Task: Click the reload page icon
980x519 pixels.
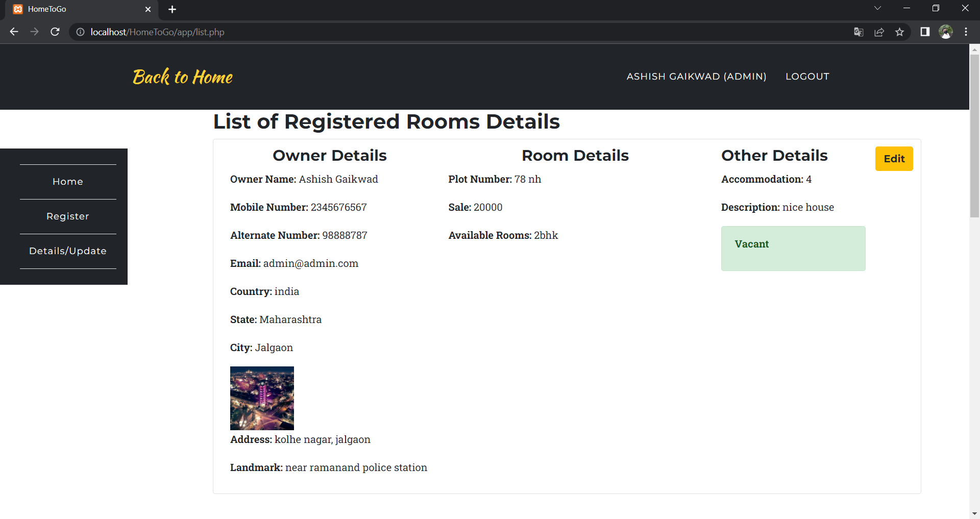Action: pos(55,32)
